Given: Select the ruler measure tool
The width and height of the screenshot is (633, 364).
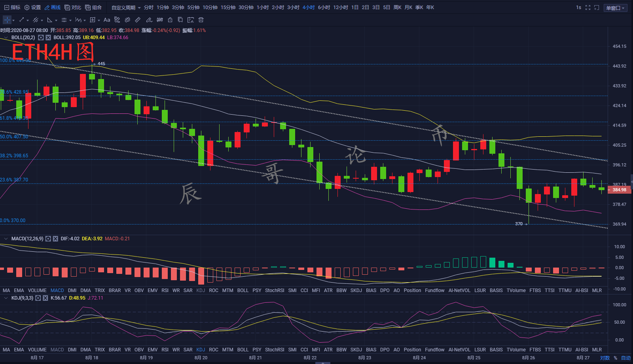Looking at the screenshot, I should click(x=138, y=20).
